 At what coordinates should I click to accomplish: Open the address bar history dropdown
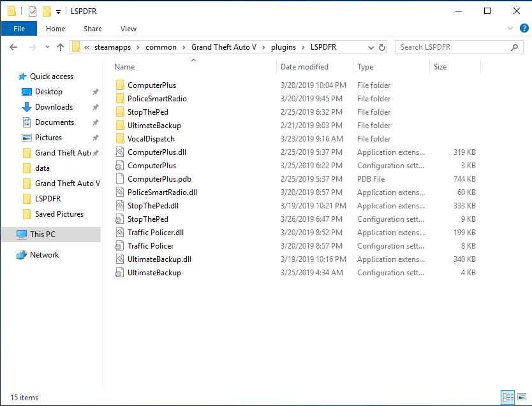[371, 47]
